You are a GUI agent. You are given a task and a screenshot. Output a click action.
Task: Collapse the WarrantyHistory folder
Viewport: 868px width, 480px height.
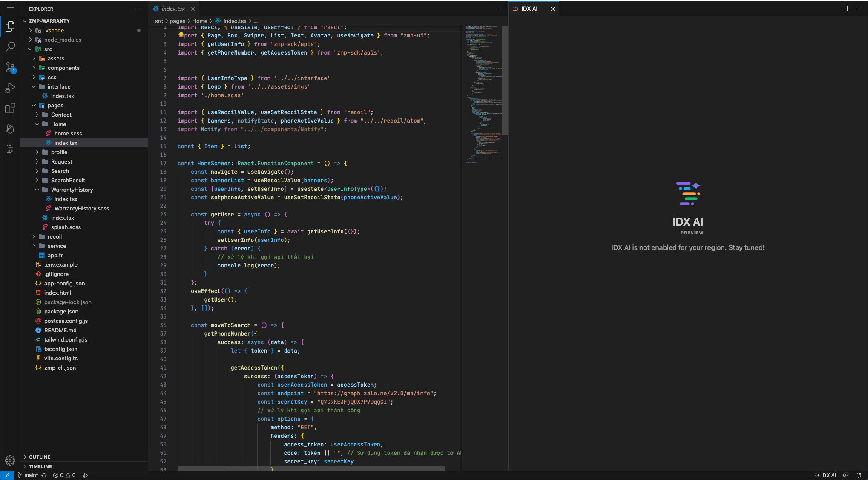(72, 190)
